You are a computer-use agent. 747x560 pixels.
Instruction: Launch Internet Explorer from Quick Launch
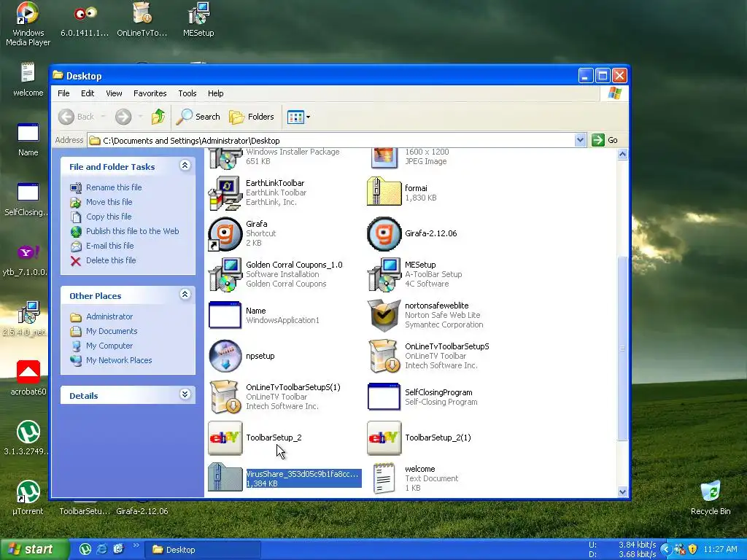[102, 550]
